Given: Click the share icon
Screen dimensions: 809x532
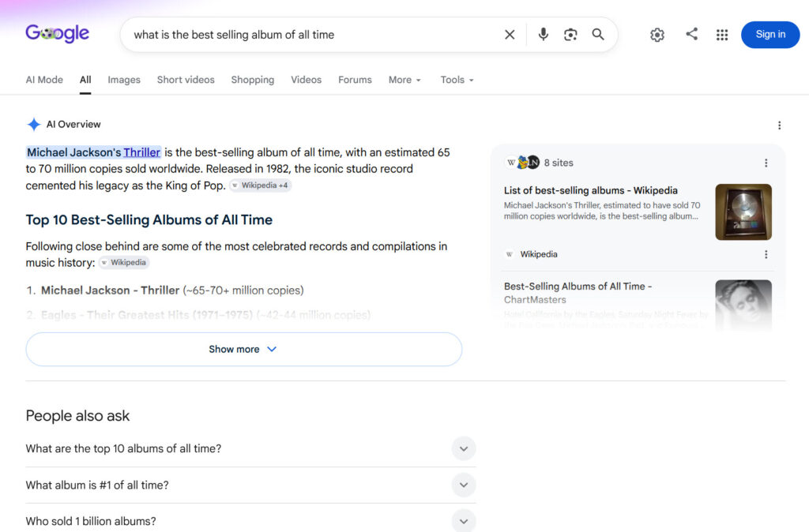Looking at the screenshot, I should 691,34.
